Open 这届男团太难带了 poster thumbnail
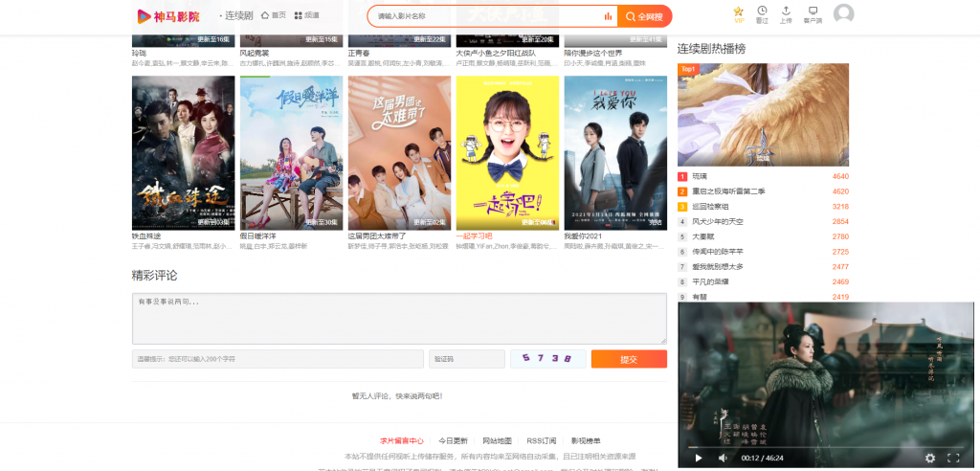980x471 pixels. click(399, 153)
